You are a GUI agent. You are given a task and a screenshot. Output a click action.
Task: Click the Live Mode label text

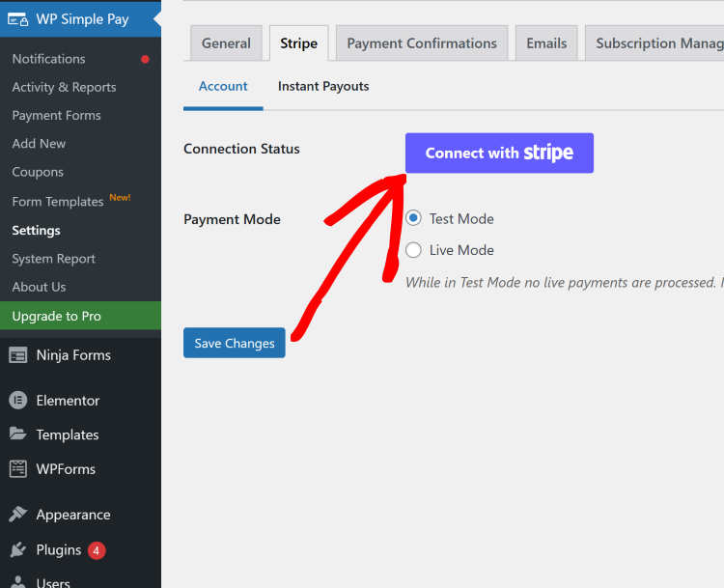tap(461, 250)
